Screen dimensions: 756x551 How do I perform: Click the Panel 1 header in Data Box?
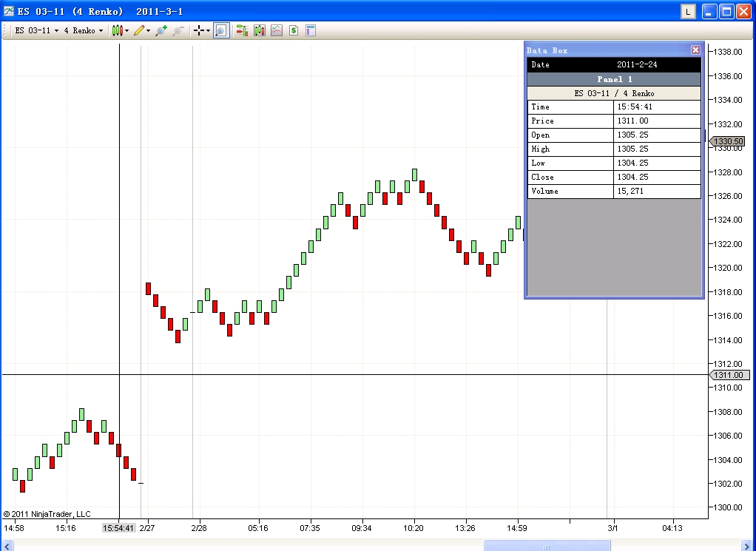[614, 79]
